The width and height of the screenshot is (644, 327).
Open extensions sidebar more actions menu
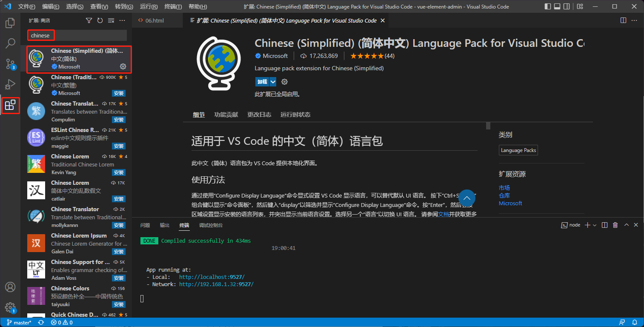click(122, 20)
